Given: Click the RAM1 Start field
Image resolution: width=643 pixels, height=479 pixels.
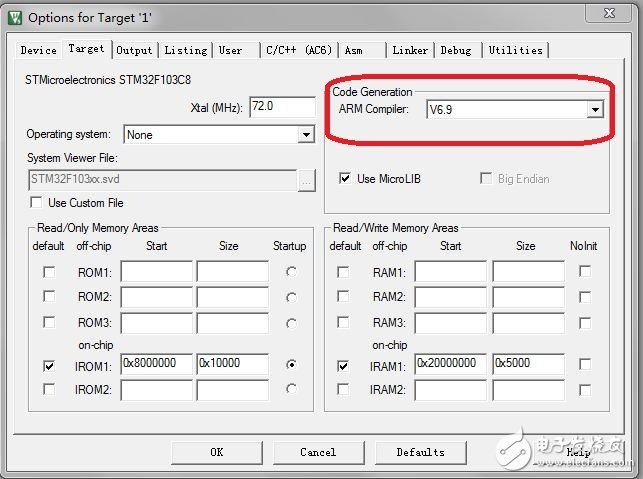Looking at the screenshot, I should (450, 271).
